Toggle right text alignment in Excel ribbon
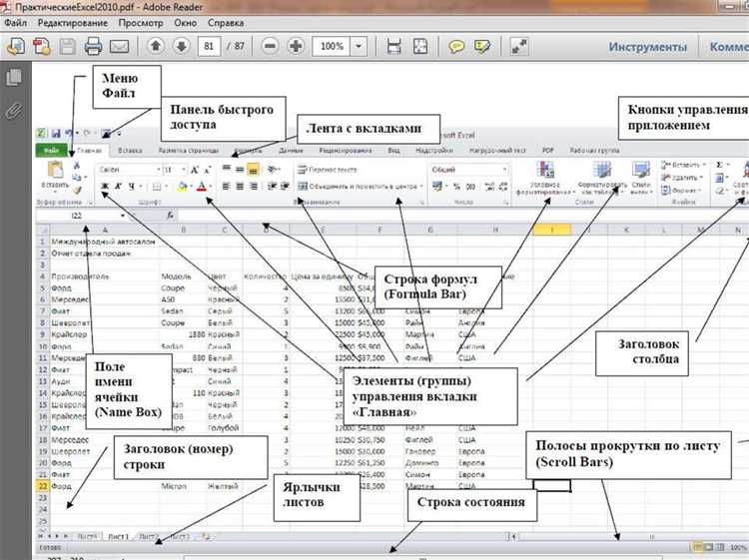Viewport: 749px width, 560px height. coord(254,187)
